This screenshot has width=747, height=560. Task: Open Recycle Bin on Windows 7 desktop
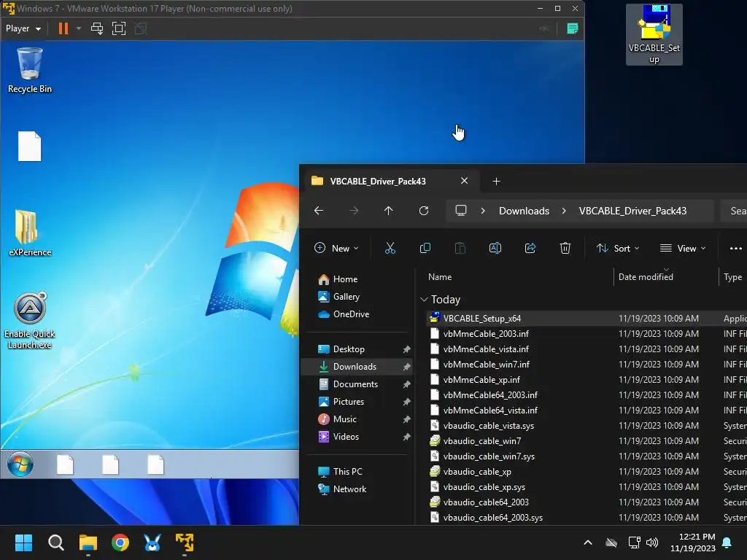(x=29, y=71)
